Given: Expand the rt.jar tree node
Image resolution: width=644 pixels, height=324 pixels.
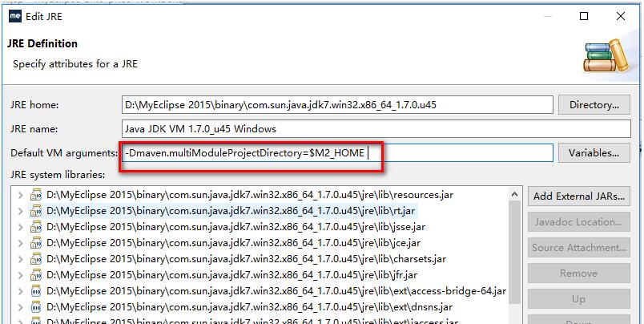Looking at the screenshot, I should pyautogui.click(x=21, y=211).
